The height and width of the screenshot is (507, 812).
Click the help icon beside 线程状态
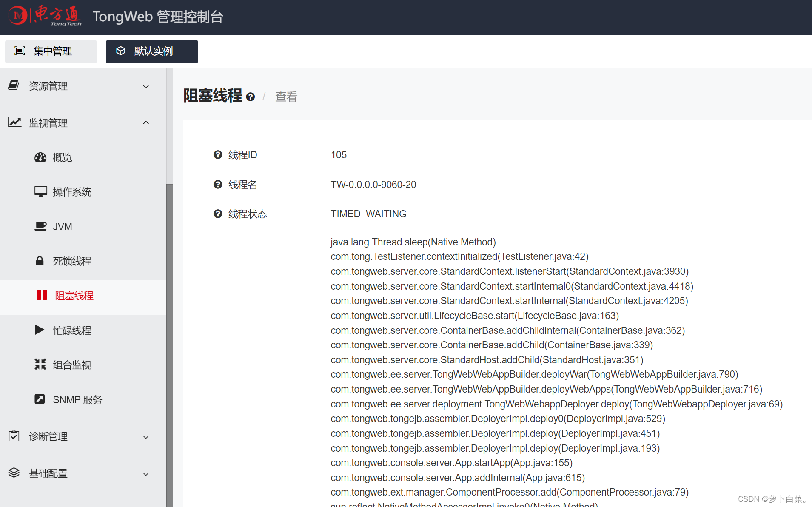coord(218,214)
